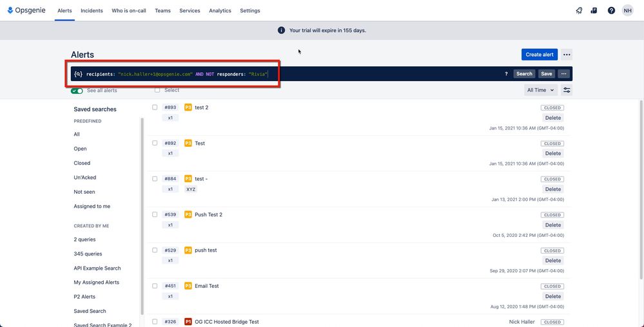Open the rocket what's new icon
This screenshot has height=327, width=644.
(579, 11)
